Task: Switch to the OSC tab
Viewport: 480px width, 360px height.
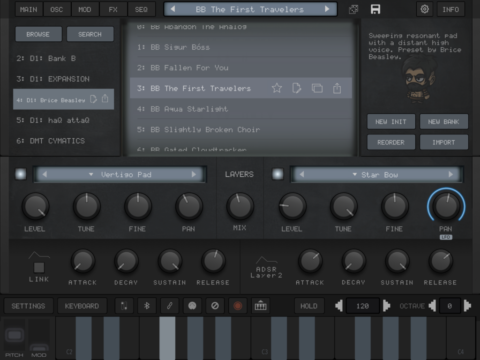Action: click(x=56, y=9)
